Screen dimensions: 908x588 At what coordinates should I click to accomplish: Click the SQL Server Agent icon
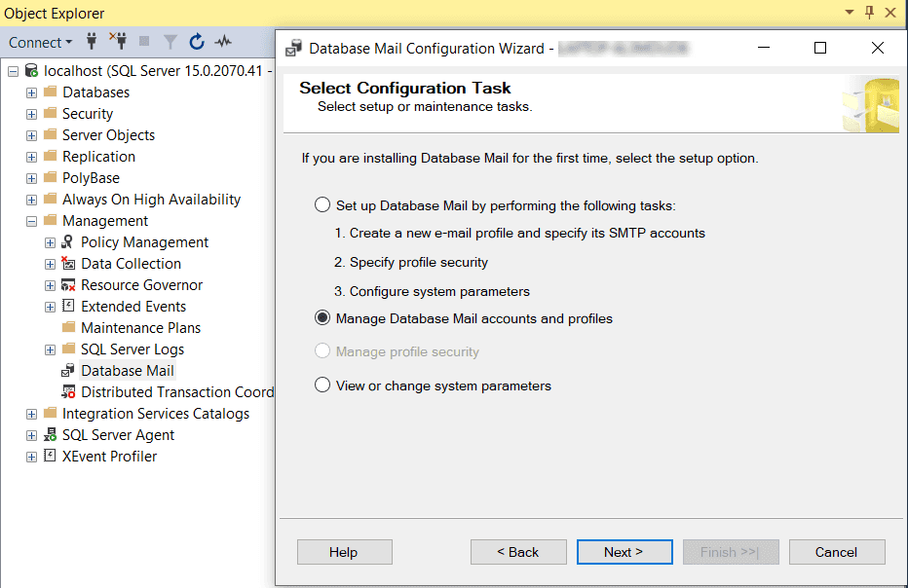point(50,435)
